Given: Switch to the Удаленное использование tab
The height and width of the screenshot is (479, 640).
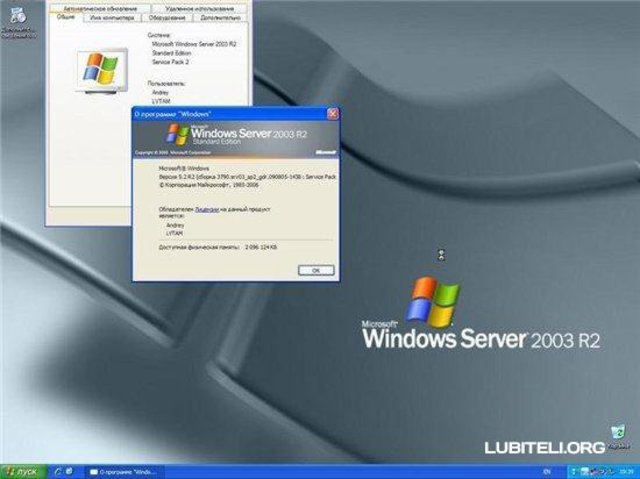Looking at the screenshot, I should 200,8.
